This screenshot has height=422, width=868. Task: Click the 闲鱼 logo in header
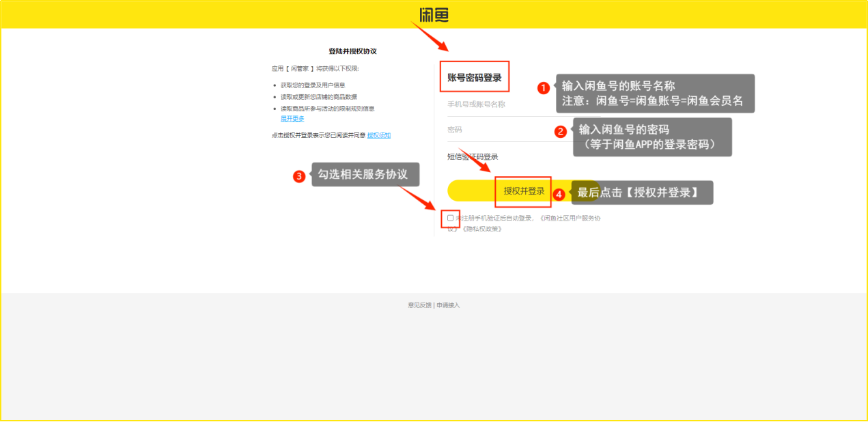point(434,14)
